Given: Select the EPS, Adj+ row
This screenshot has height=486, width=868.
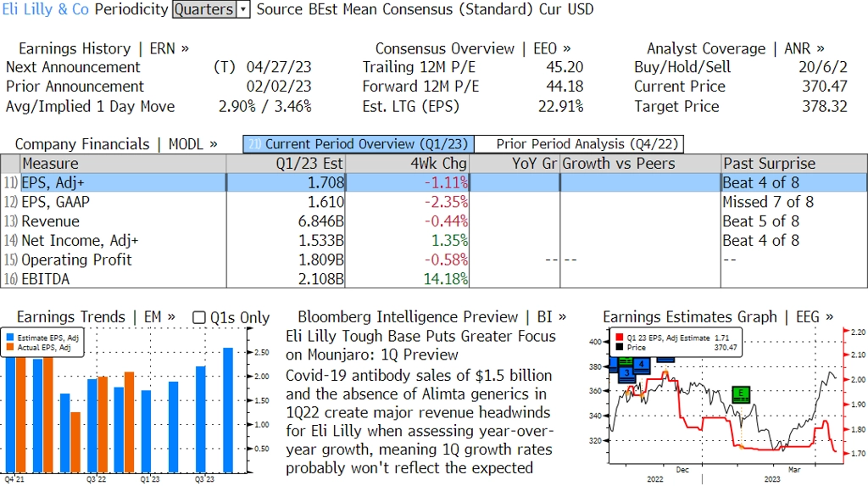Looking at the screenshot, I should (434, 182).
